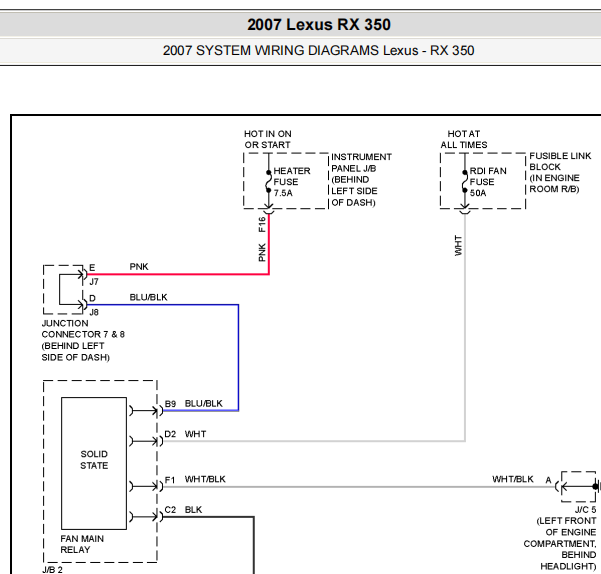The height and width of the screenshot is (574, 601).
Task: Click the RDI fan fuse symbol
Action: [465, 182]
